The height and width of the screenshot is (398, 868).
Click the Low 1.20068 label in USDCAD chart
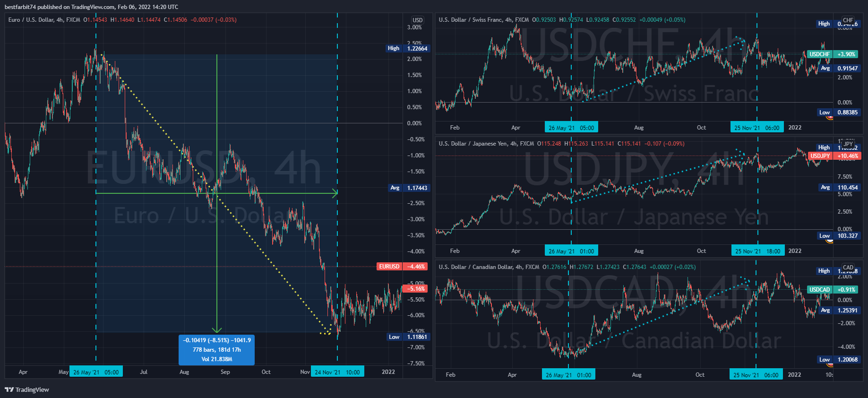839,360
